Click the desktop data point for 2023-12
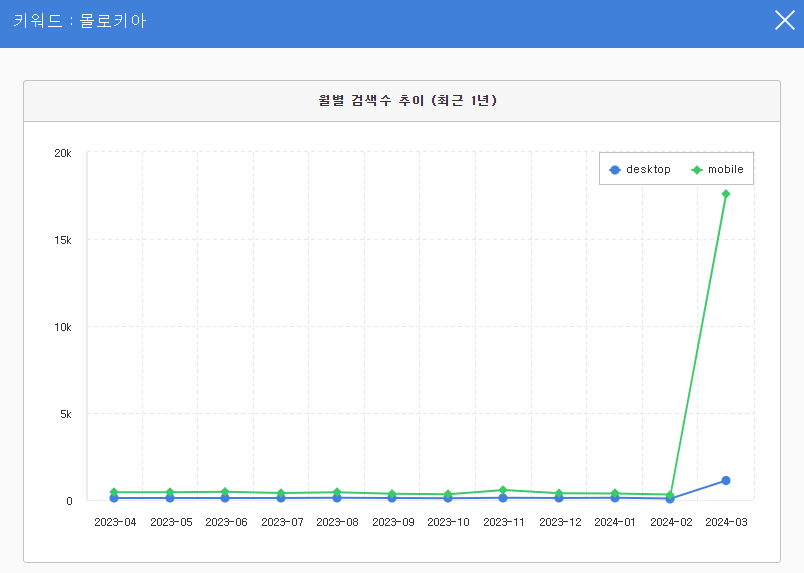804x573 pixels. tap(559, 498)
